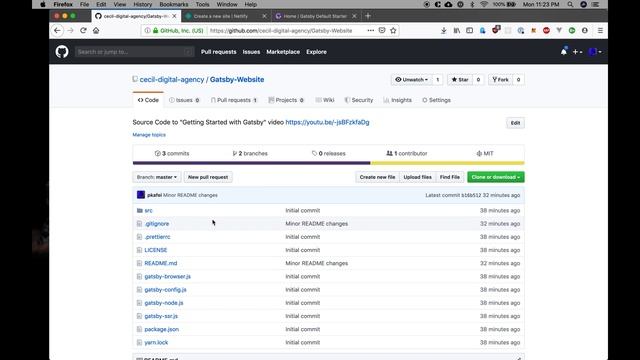Open the GitHub notifications bell
The image size is (640, 360).
pyautogui.click(x=564, y=52)
